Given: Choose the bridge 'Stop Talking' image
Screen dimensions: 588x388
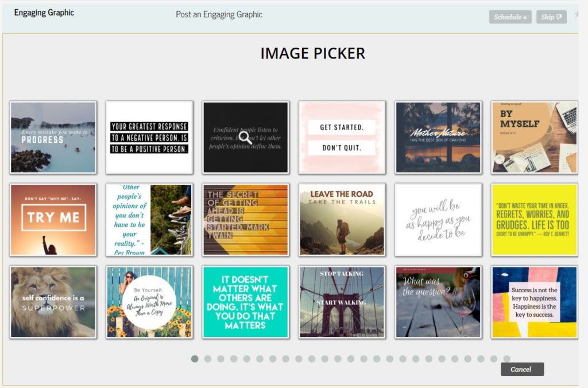Looking at the screenshot, I should [342, 302].
